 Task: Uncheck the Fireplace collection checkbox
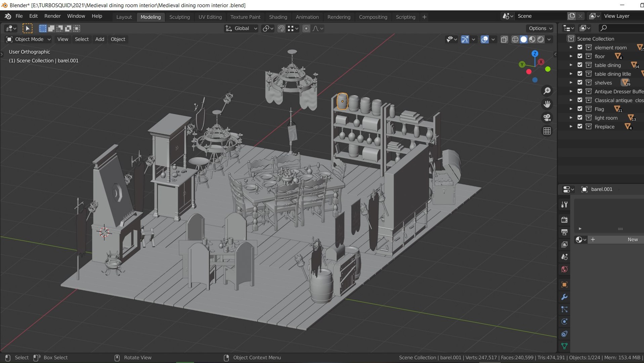click(580, 126)
